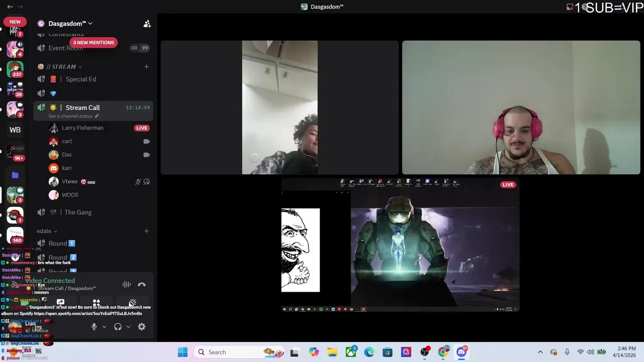Disconnect from voice call

(x=142, y=285)
